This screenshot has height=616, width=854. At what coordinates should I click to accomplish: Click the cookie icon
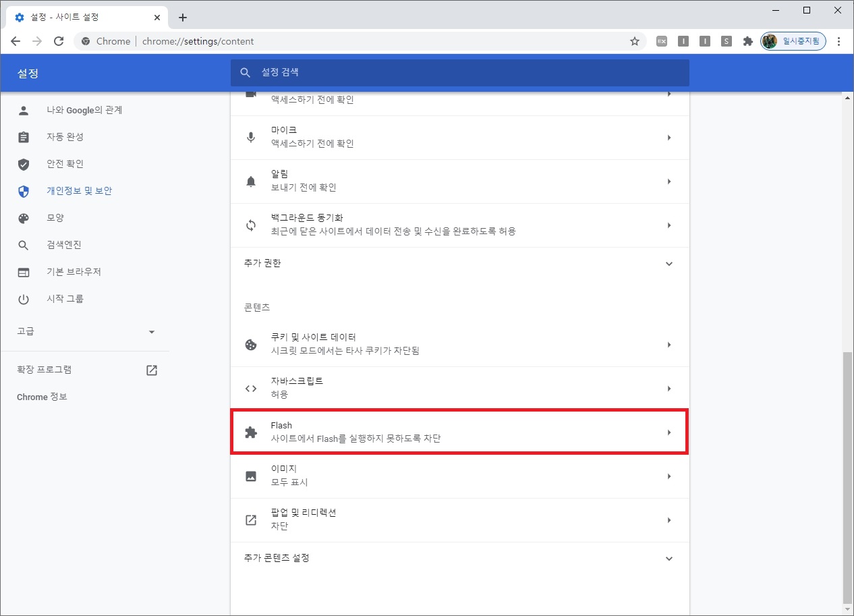(251, 345)
